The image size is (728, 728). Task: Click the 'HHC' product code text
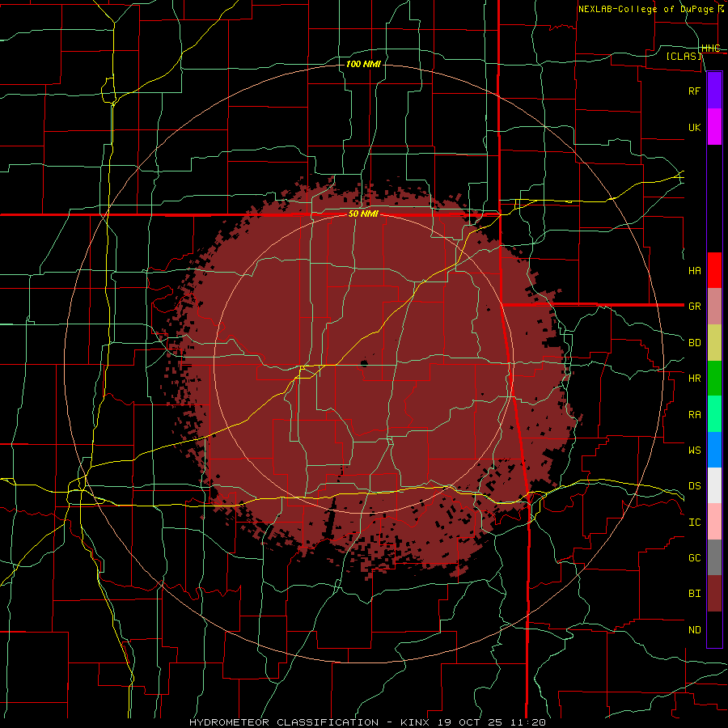click(711, 49)
